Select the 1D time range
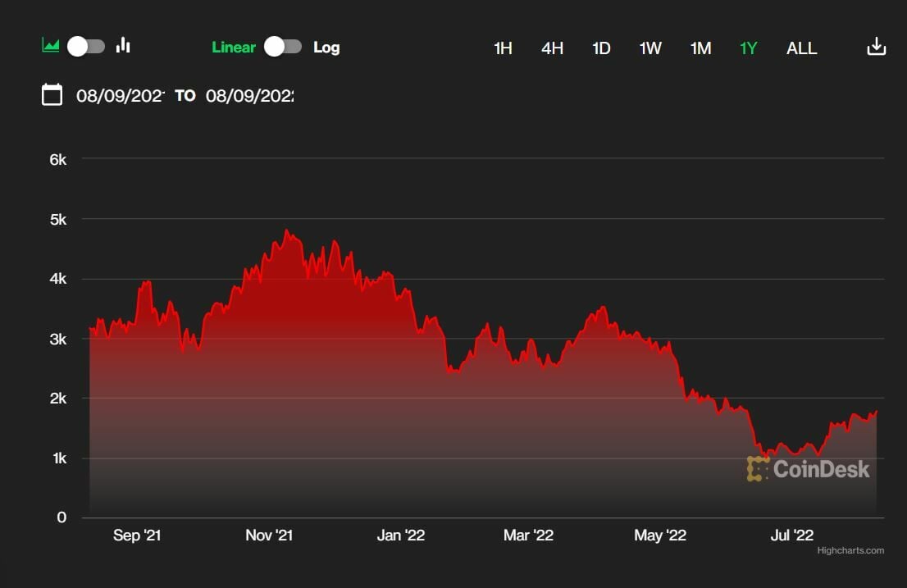This screenshot has width=907, height=588. pos(602,48)
